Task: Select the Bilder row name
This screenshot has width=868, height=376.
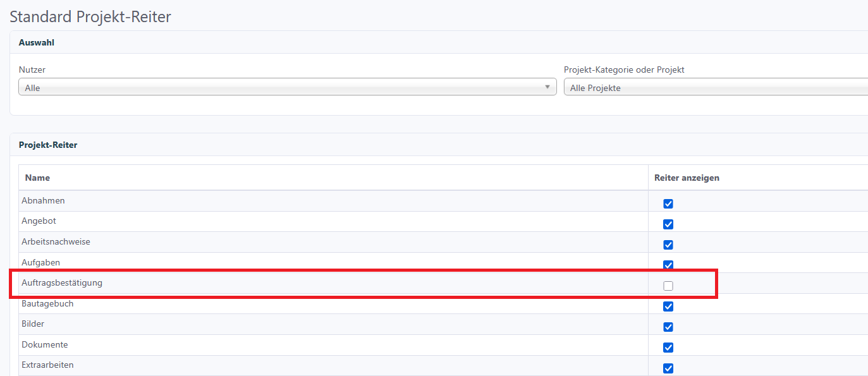Action: tap(33, 324)
